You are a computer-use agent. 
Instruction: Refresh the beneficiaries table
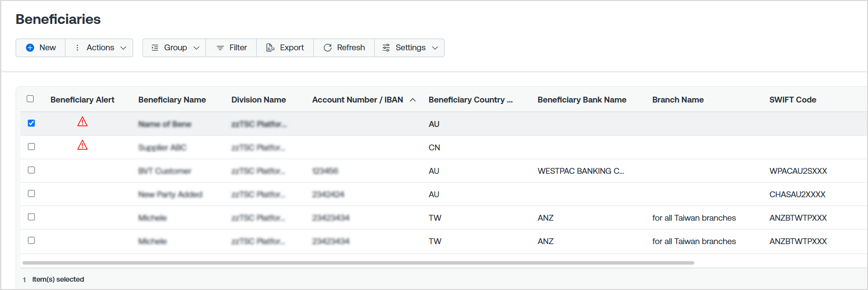(344, 48)
